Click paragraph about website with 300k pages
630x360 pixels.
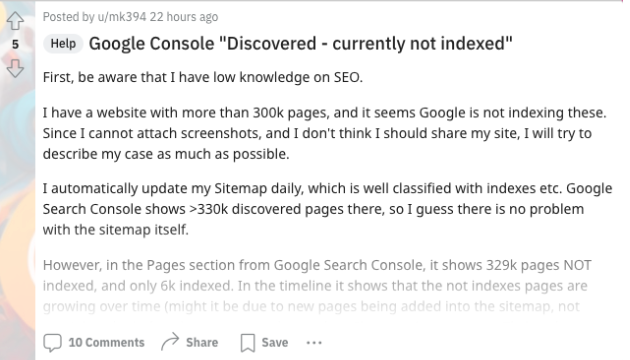click(x=325, y=133)
